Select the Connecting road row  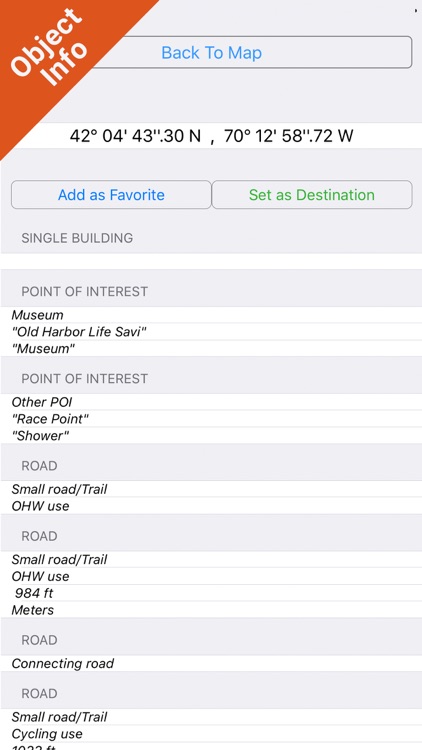pyautogui.click(x=211, y=663)
